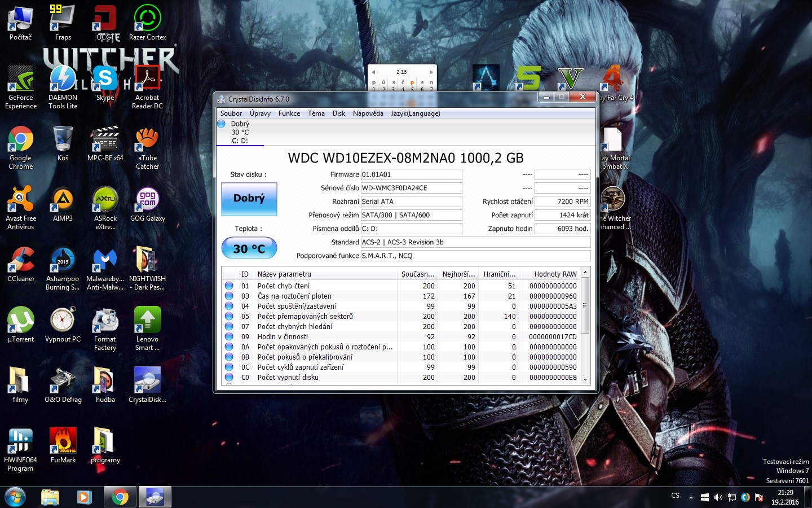Launch FurMark desktop shortcut
Image resolution: width=812 pixels, height=508 pixels.
click(x=63, y=446)
